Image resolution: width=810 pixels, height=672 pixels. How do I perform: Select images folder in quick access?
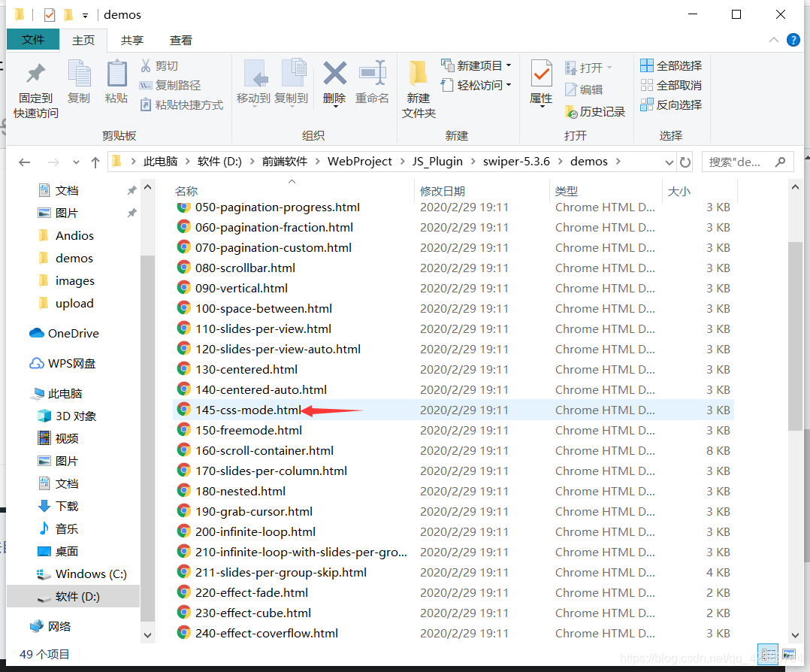coord(67,280)
